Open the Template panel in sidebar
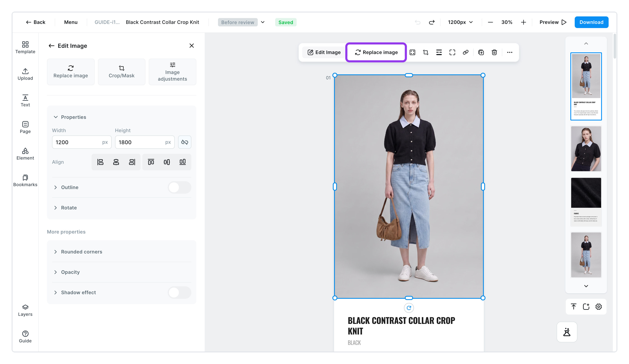 click(25, 47)
